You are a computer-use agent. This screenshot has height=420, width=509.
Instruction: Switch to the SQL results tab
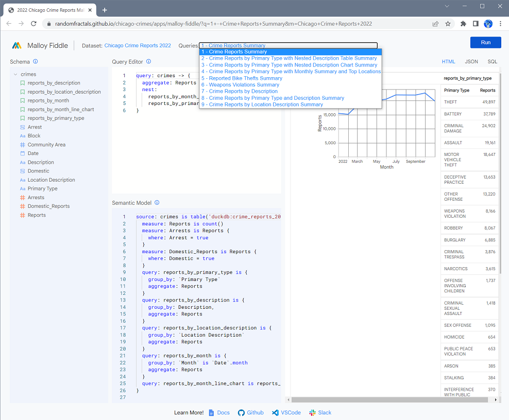(x=492, y=62)
